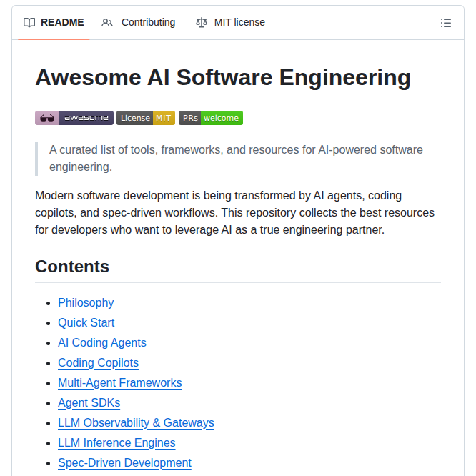This screenshot has height=476, width=476.
Task: Open the README outline list icon
Action: point(446,23)
